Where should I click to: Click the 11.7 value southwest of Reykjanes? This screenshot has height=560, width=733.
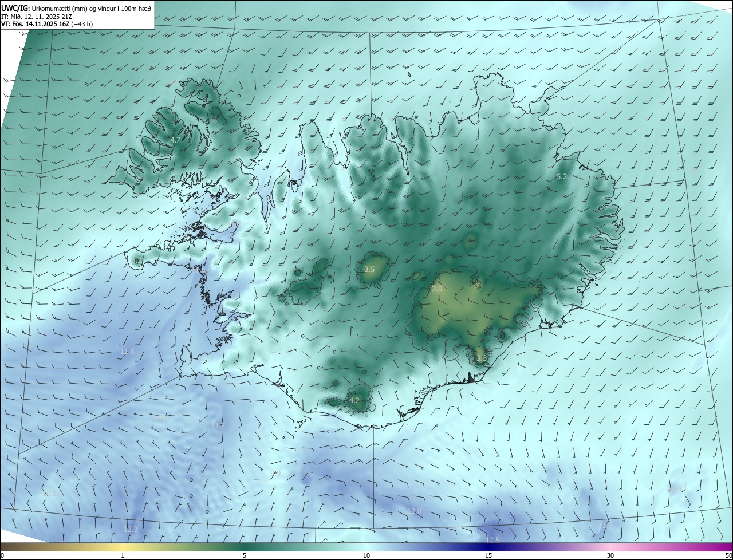[x=219, y=426]
